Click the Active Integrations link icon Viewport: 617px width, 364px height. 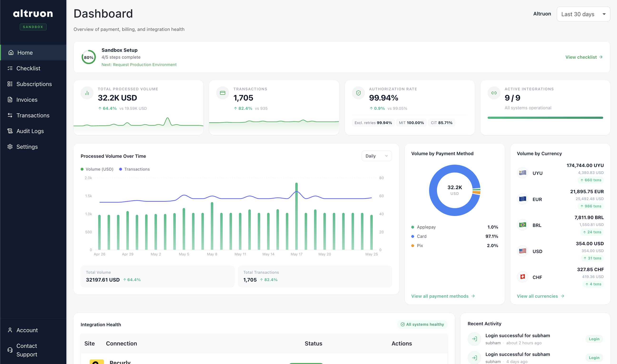(494, 93)
